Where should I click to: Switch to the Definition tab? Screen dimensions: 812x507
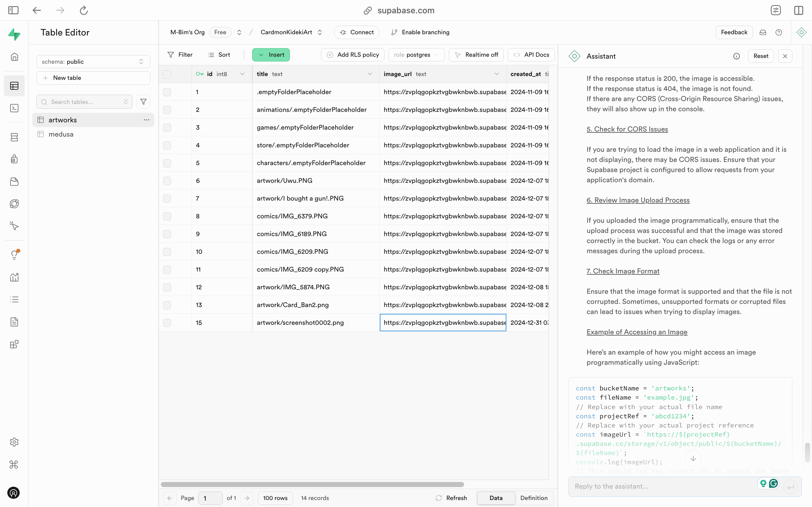pyautogui.click(x=534, y=498)
